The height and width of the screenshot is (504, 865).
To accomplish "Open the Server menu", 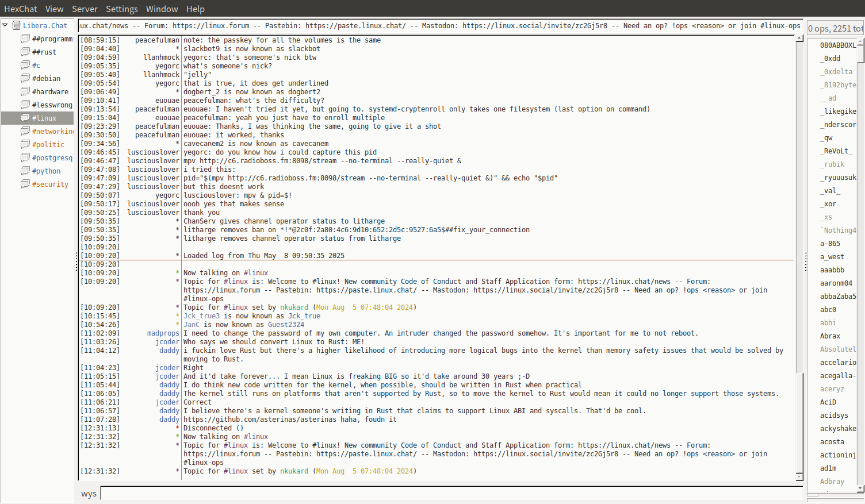I will [x=85, y=9].
